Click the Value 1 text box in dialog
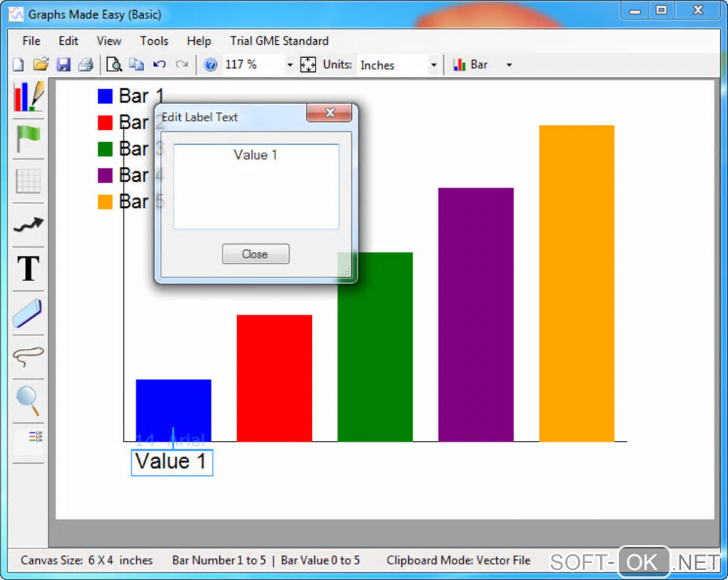 point(256,186)
